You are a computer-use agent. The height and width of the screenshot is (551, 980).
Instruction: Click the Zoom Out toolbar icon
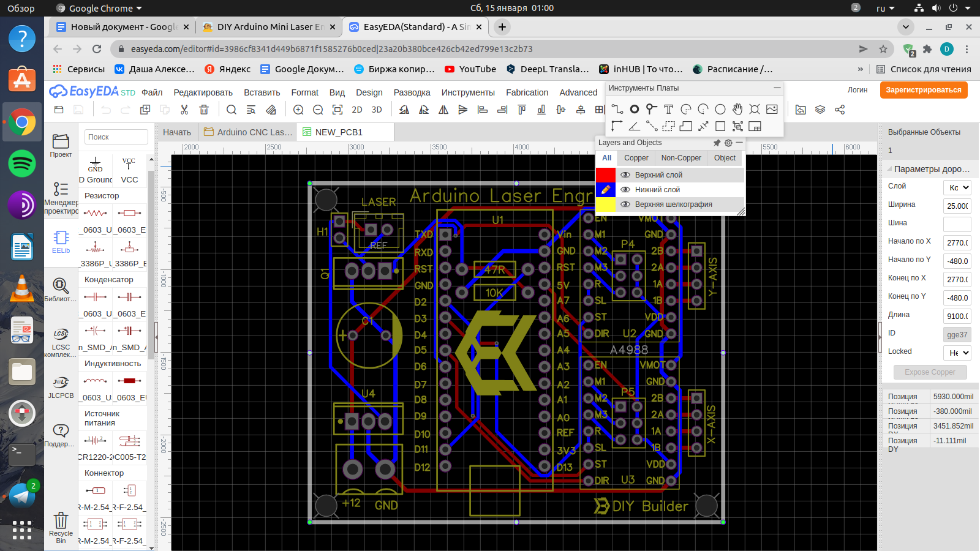click(x=318, y=110)
